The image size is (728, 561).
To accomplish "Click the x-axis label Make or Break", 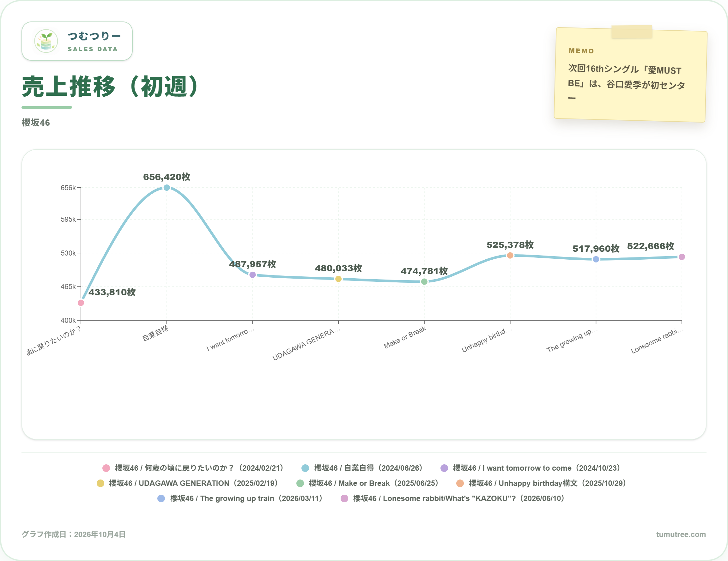I will (x=405, y=337).
